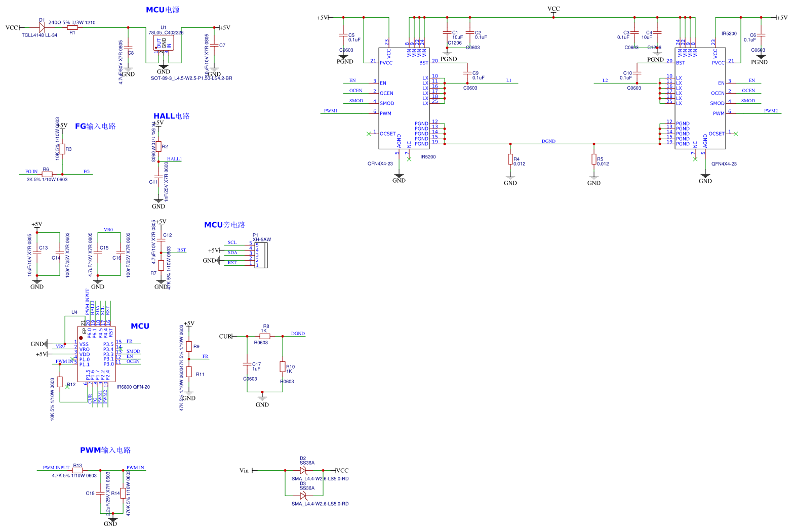
Task: Click capacitor C9 bootstrap symbol
Action: pyautogui.click(x=467, y=73)
